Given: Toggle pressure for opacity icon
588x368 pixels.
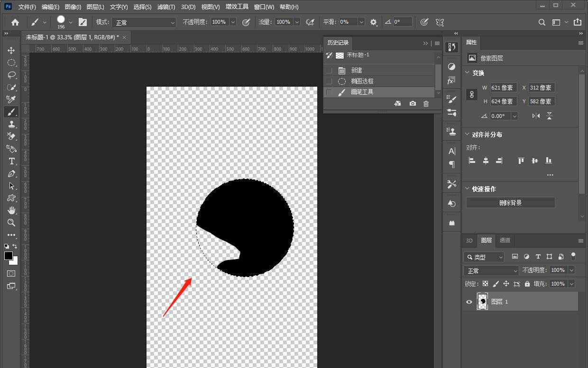Looking at the screenshot, I should click(246, 22).
